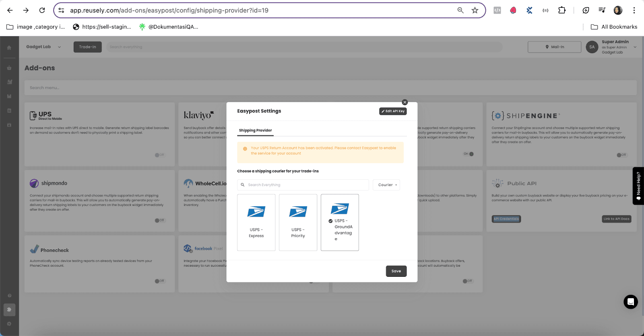This screenshot has height=336, width=644.
Task: Toggle the UPS Direct to Mobile add-on
Action: 159,155
